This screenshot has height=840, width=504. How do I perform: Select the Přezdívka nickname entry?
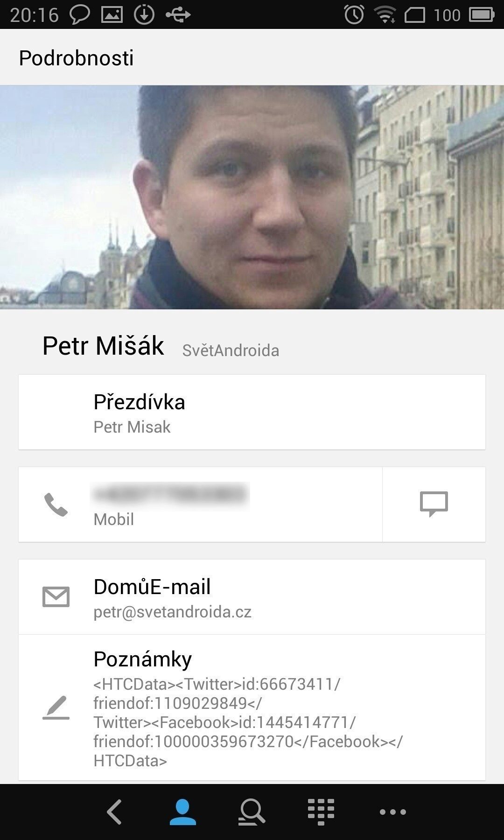click(252, 412)
